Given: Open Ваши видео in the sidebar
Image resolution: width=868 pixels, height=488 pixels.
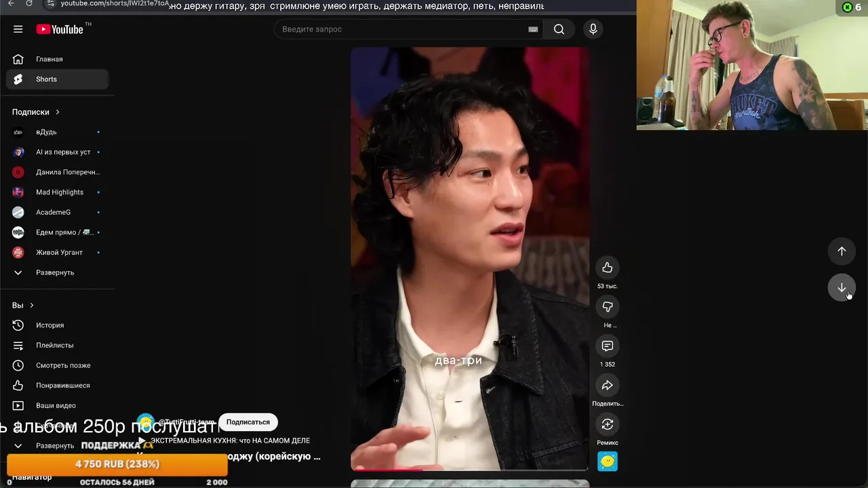Looking at the screenshot, I should (x=58, y=405).
